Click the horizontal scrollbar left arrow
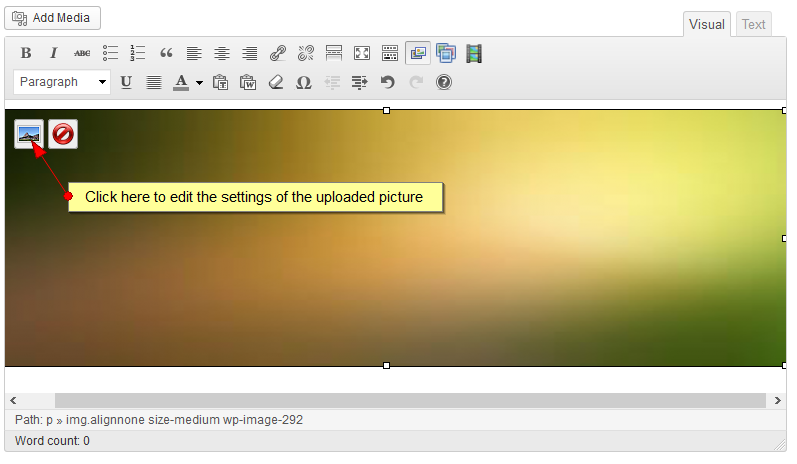 (13, 400)
